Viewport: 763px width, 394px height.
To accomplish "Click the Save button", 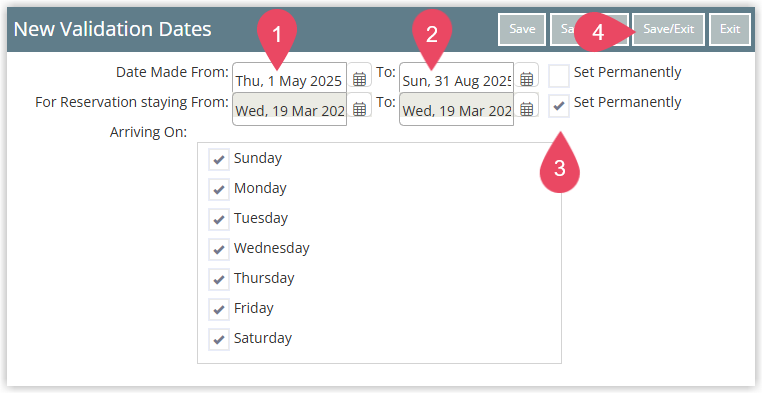I will pyautogui.click(x=522, y=29).
